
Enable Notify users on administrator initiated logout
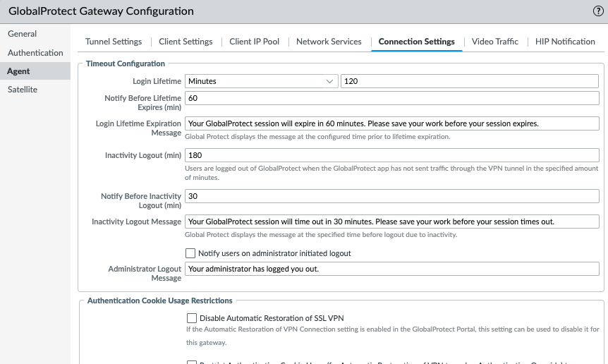(x=190, y=253)
